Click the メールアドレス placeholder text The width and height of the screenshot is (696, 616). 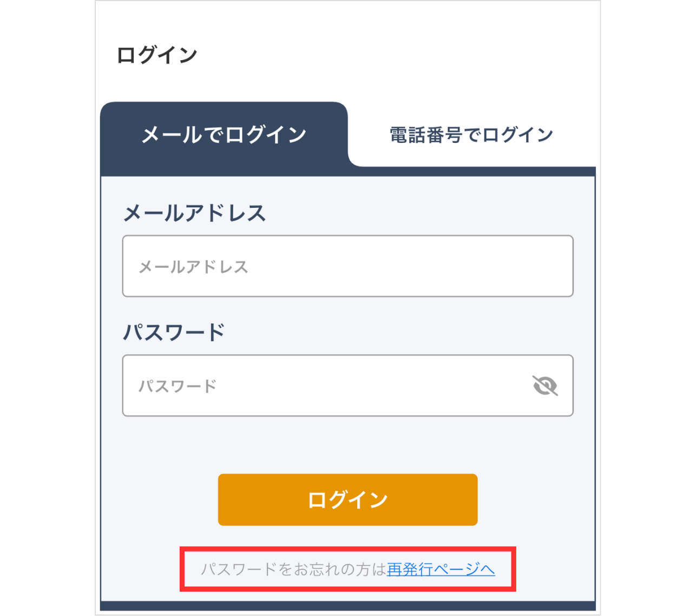click(193, 267)
